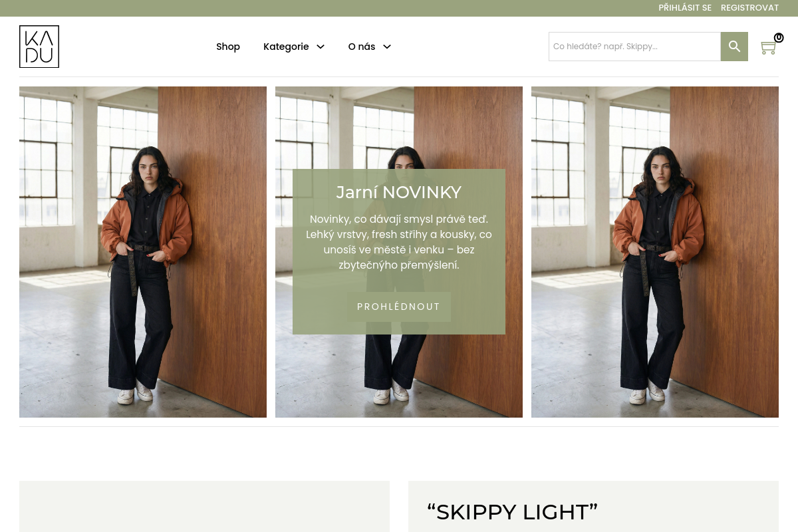
Task: Select the Kategorie menu label
Action: (x=286, y=47)
